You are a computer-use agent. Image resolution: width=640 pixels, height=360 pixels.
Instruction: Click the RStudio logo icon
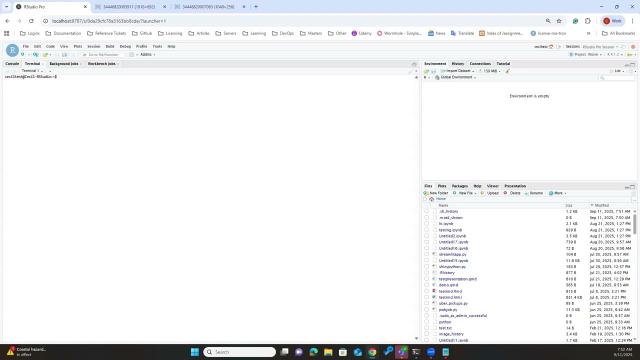coord(12,50)
